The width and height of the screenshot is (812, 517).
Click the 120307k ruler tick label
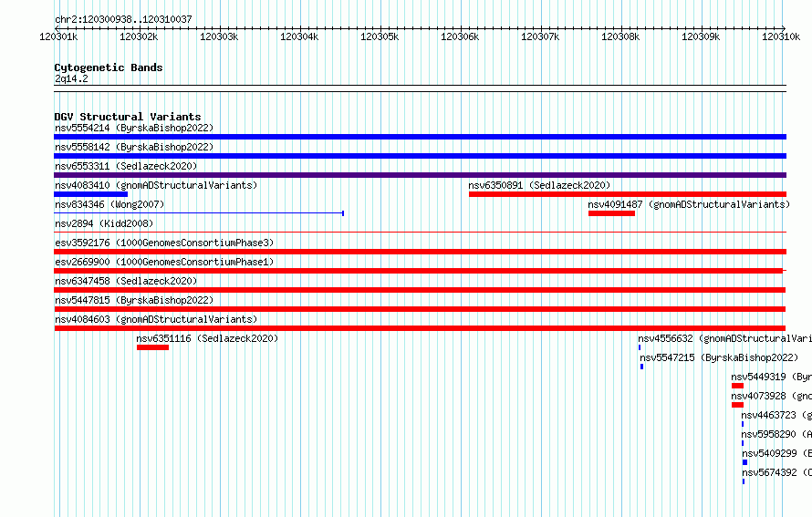click(540, 36)
